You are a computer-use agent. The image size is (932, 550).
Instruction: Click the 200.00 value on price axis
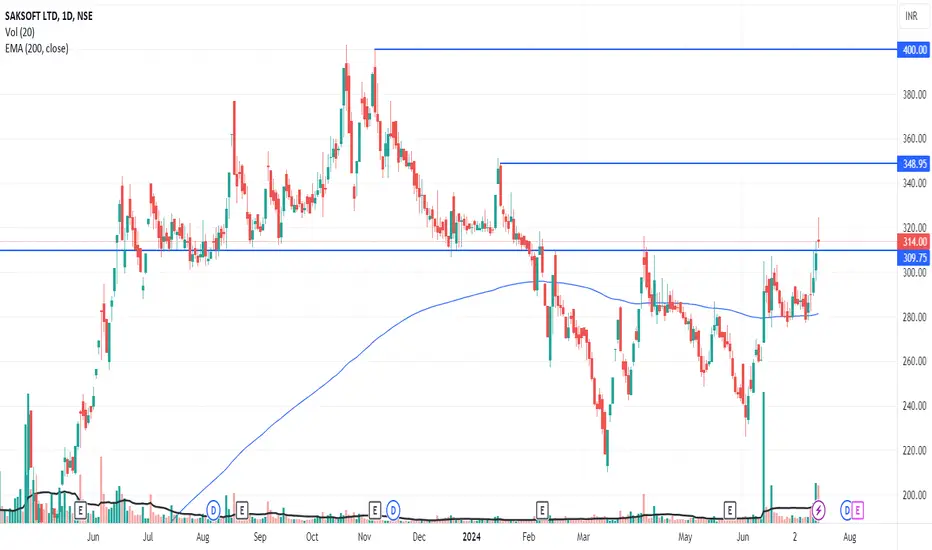point(914,495)
